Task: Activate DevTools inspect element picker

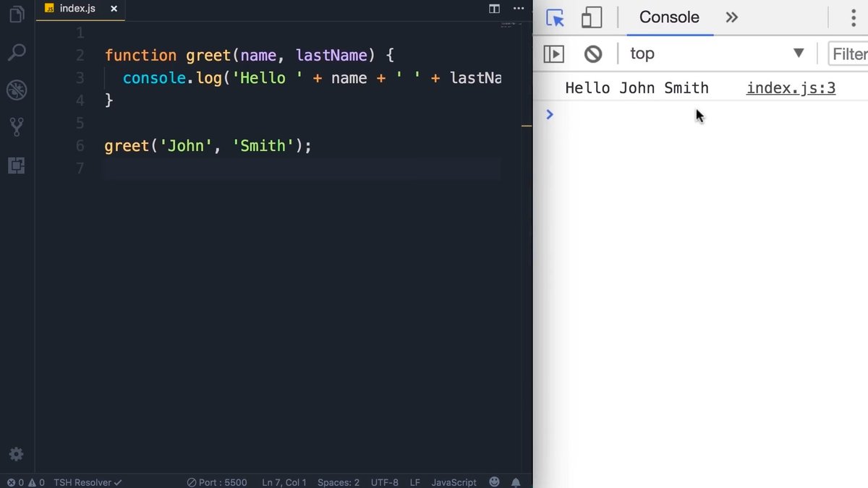Action: (555, 17)
